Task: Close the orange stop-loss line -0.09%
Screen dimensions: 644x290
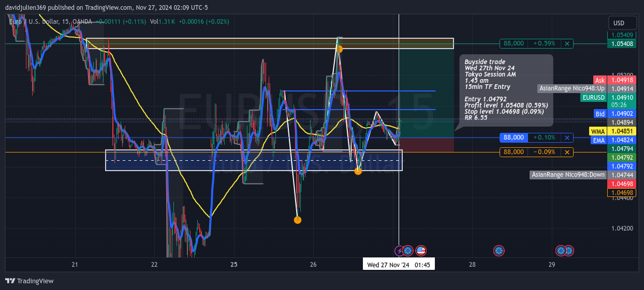Action: coord(567,152)
